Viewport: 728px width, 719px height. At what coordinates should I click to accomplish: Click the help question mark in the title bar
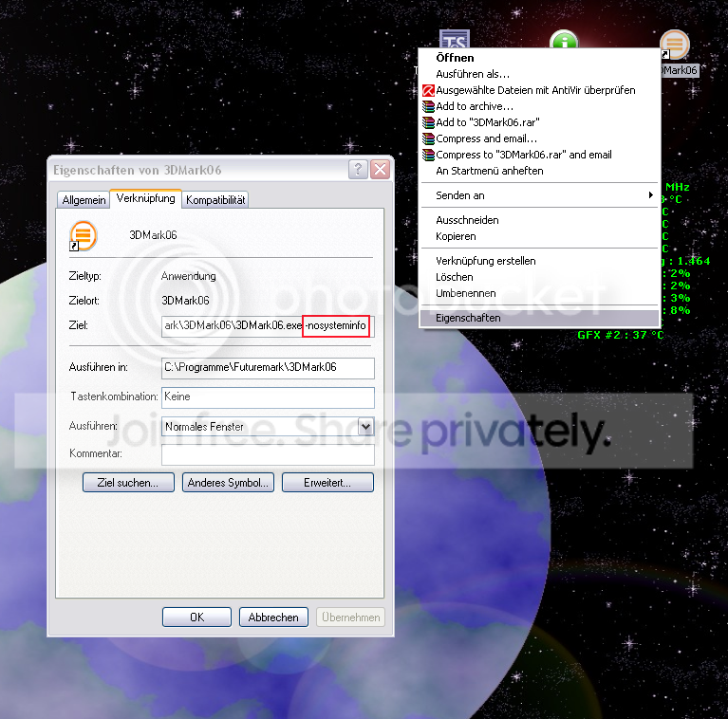pos(359,170)
